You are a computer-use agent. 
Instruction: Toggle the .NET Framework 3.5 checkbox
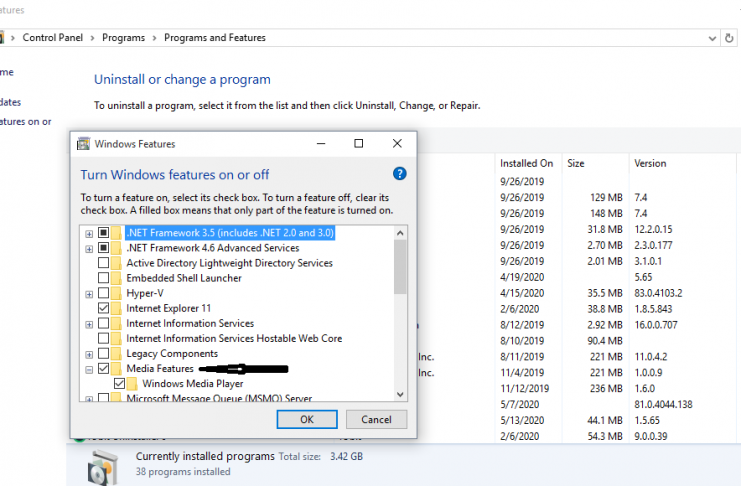pos(103,233)
